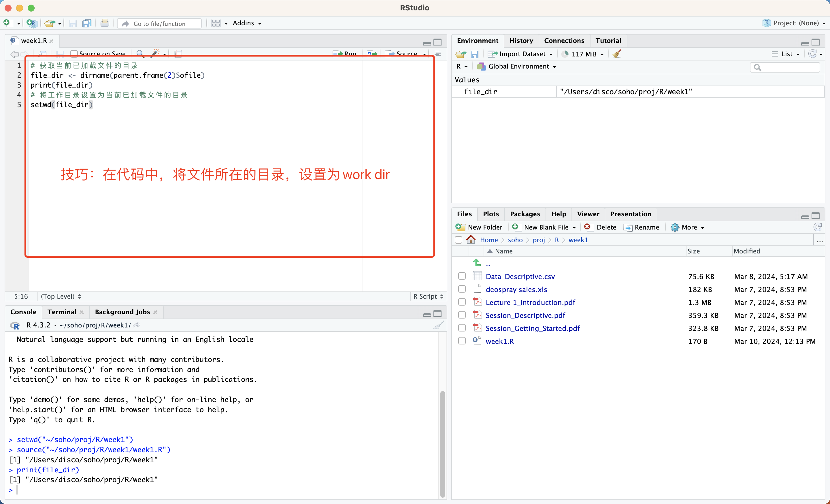Select the week1.R file checkbox
830x504 pixels.
point(462,341)
